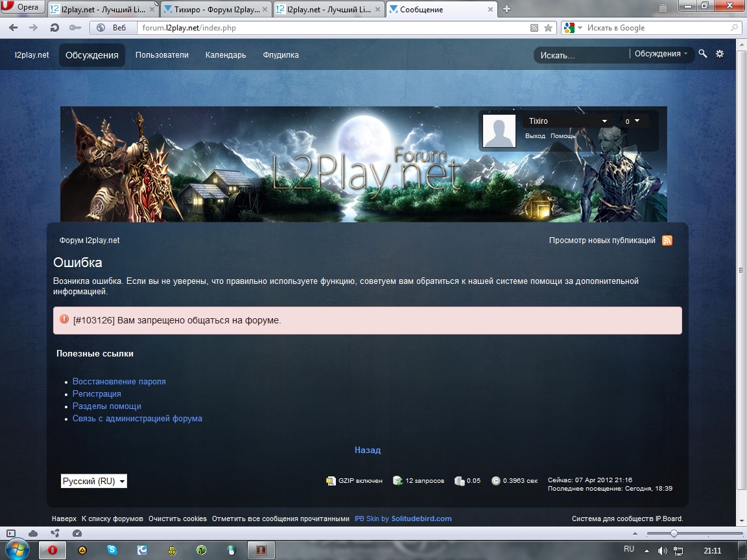The height and width of the screenshot is (560, 747).
Task: Click the 'Выход' logout link
Action: [x=535, y=136]
